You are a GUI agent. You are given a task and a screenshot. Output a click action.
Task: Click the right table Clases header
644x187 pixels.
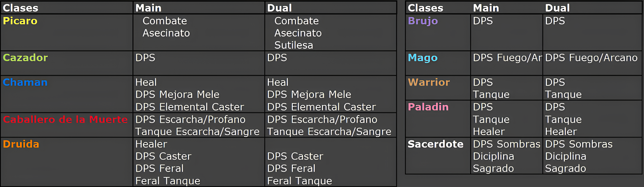pyautogui.click(x=425, y=8)
